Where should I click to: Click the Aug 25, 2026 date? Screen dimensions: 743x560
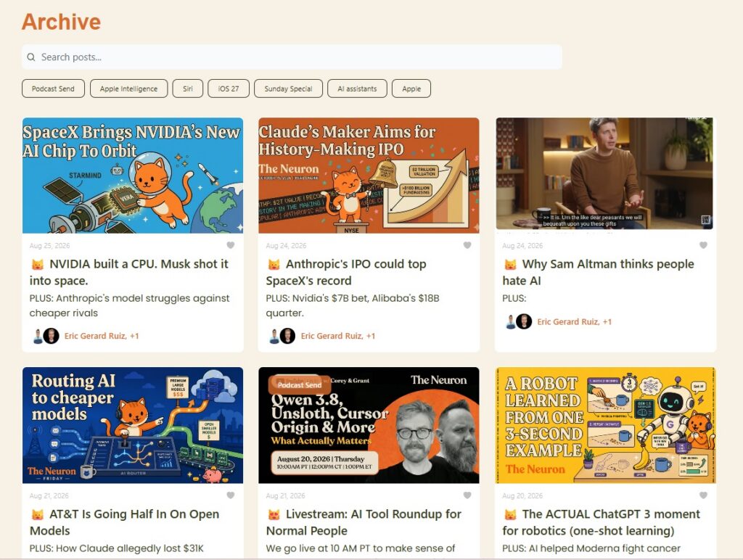[x=49, y=245]
